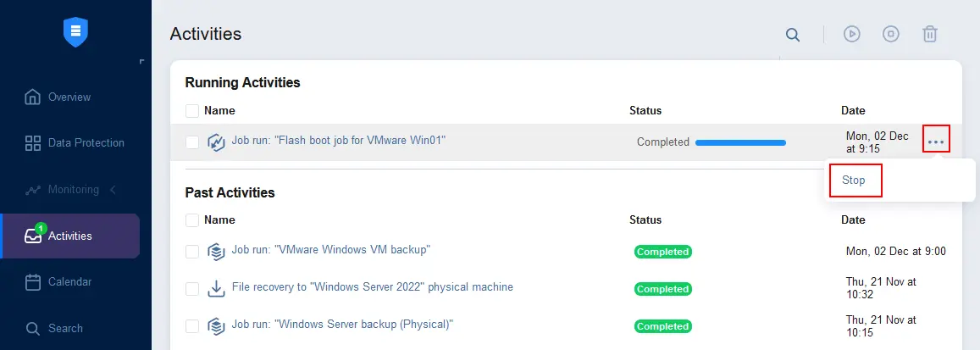Go to Overview in the sidebar

pos(69,97)
